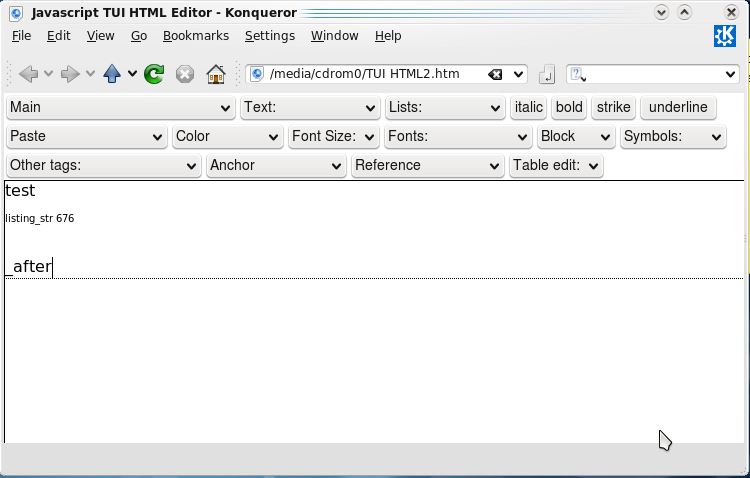
Task: Apply bold with the bold button
Action: point(569,107)
